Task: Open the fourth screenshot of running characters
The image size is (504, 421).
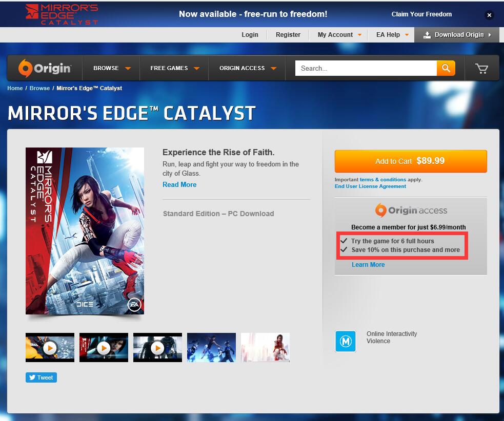Action: 211,347
